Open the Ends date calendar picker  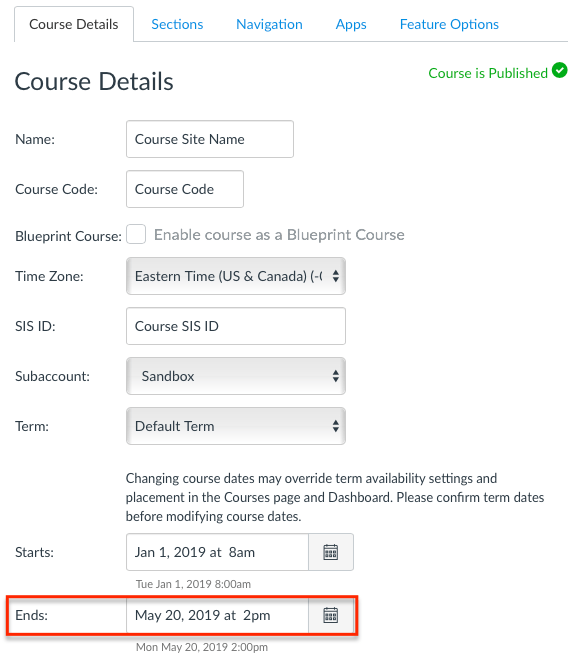331,615
